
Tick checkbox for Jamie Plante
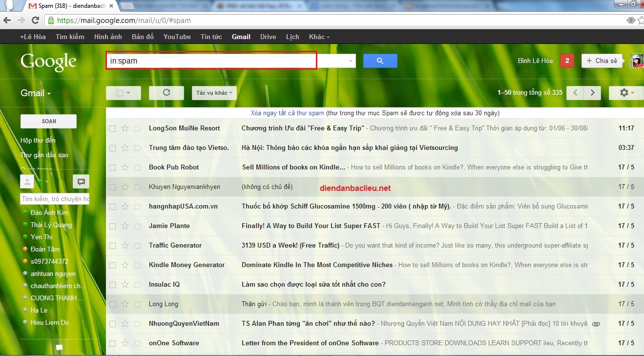[112, 226]
